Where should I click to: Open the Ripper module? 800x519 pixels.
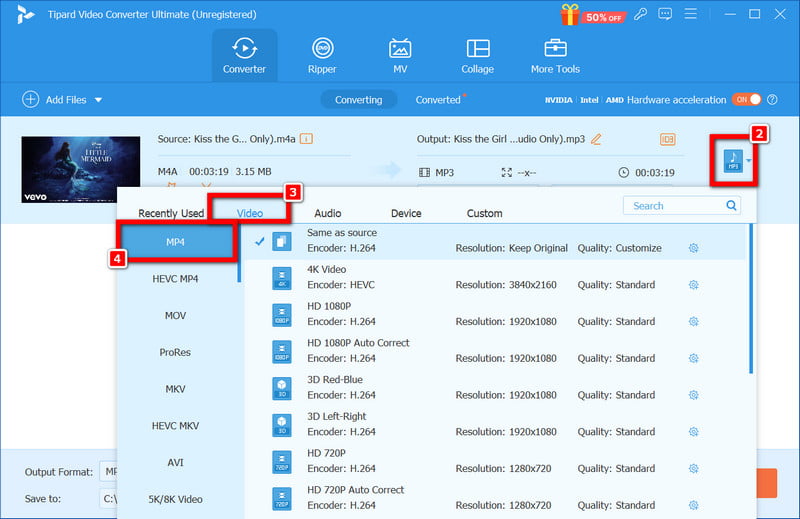pyautogui.click(x=322, y=55)
